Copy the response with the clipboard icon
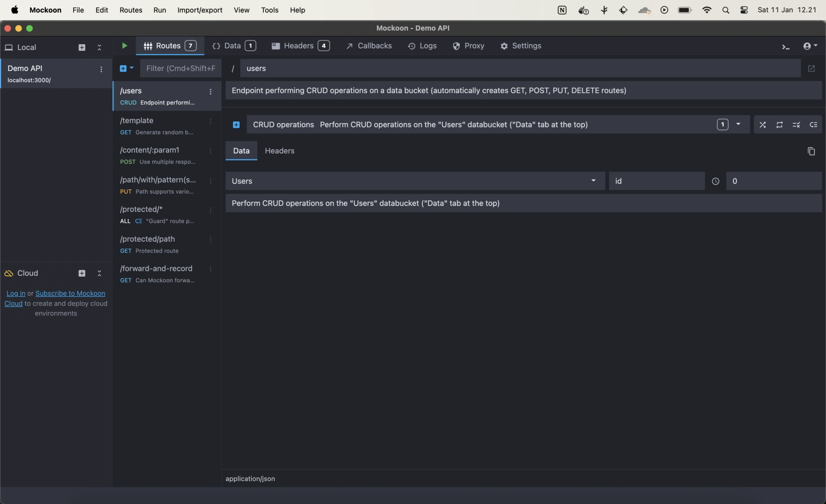The height and width of the screenshot is (504, 826). 811,151
